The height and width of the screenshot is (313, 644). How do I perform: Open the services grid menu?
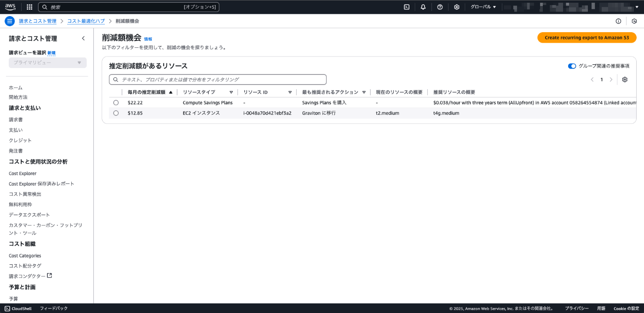29,7
